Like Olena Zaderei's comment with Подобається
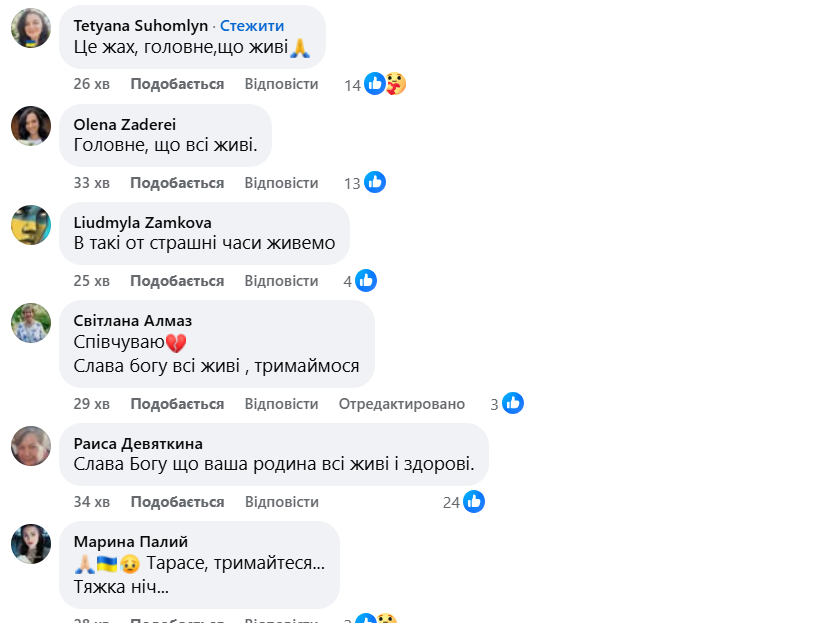Screen dimensions: 835x623 coord(177,183)
